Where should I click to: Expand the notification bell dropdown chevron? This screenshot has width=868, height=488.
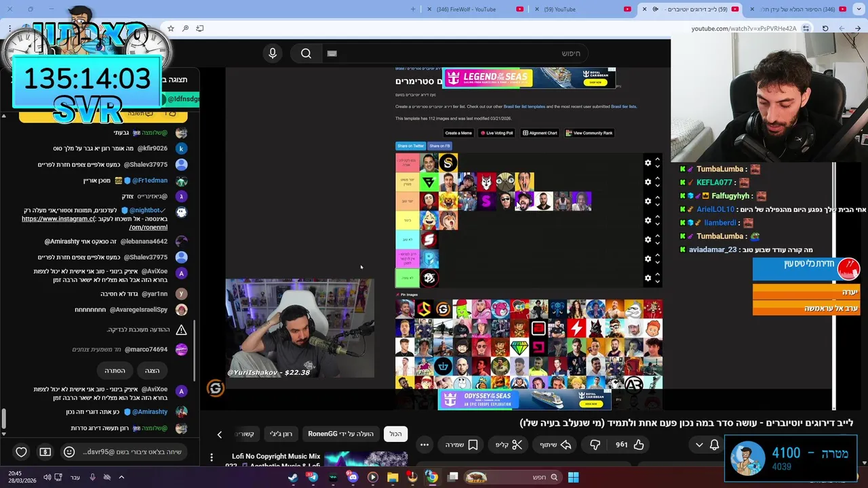[x=699, y=445]
